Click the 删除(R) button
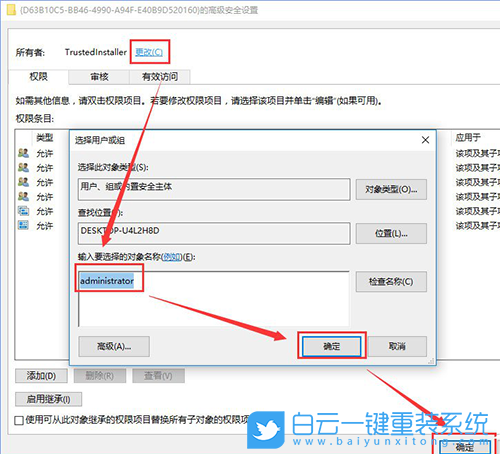Image resolution: width=500 pixels, height=454 pixels. 100,376
